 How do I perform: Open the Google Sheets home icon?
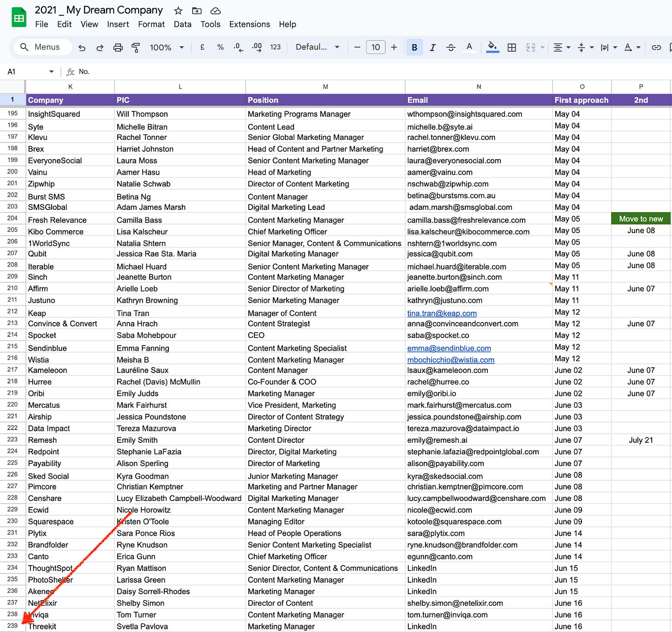coord(19,18)
